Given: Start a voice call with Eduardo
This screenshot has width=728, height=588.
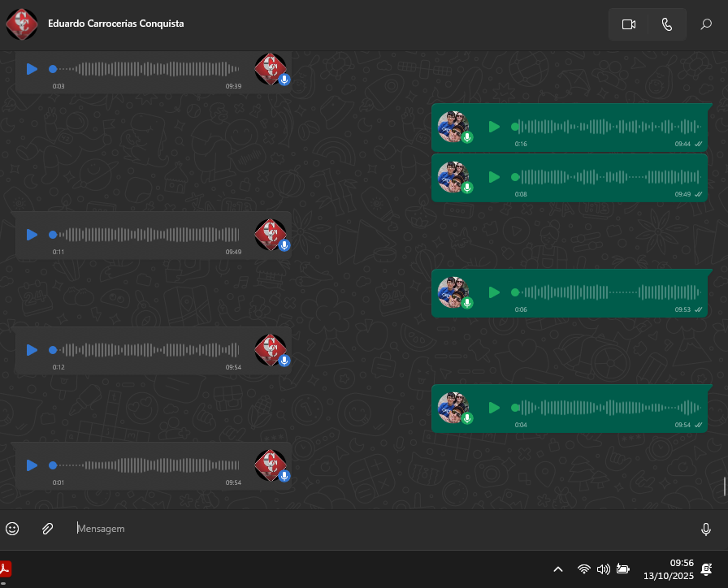Looking at the screenshot, I should tap(667, 24).
